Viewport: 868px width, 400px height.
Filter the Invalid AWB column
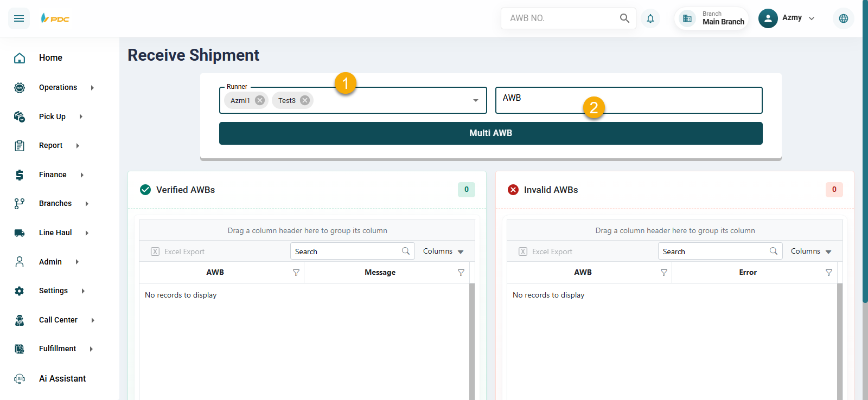click(663, 273)
